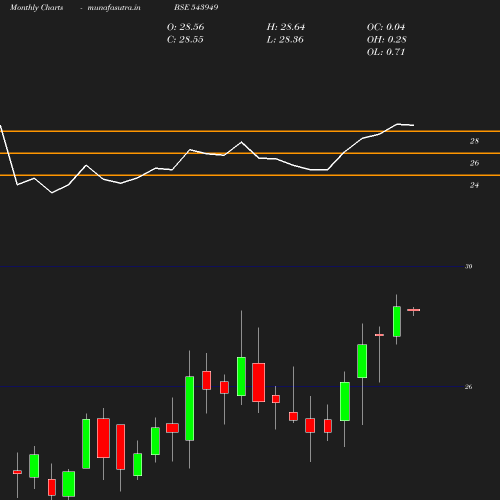
Task: Click the 'munafasutra.in' label
Action: pyautogui.click(x=114, y=7)
